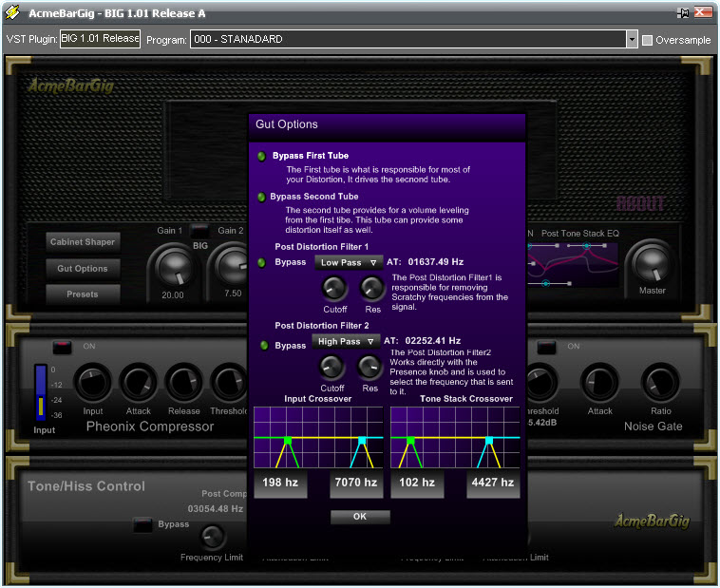This screenshot has height=588, width=720.
Task: Click the Input level meter
Action: click(x=41, y=392)
